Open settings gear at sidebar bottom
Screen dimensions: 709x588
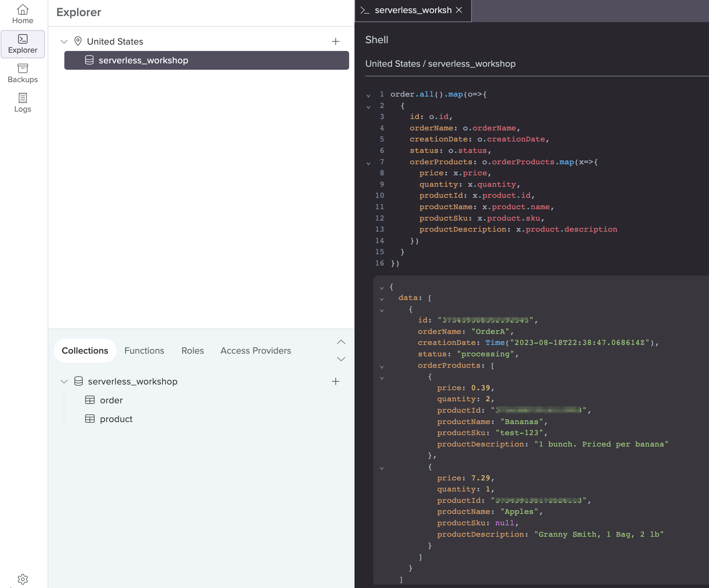pyautogui.click(x=22, y=579)
